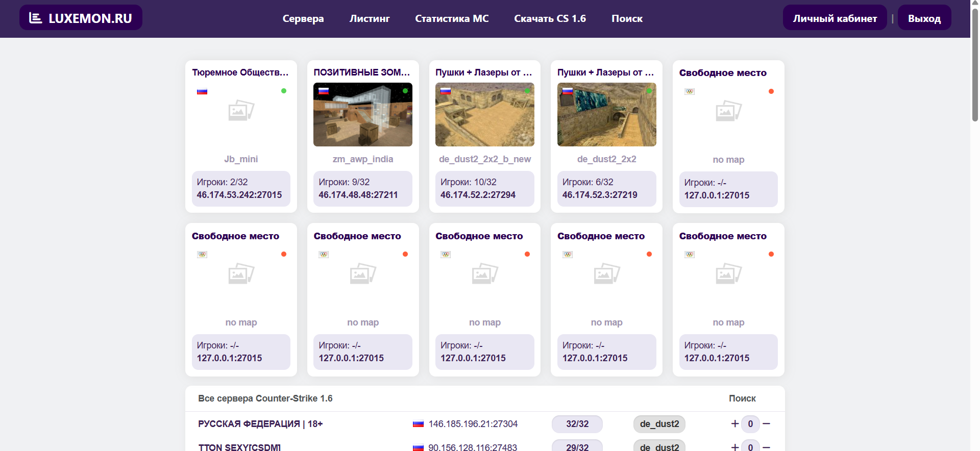The height and width of the screenshot is (451, 980).
Task: Click the minus vote icon for РУССКАЯ ФЕДЕРАЦИЯ server
Action: pyautogui.click(x=766, y=423)
